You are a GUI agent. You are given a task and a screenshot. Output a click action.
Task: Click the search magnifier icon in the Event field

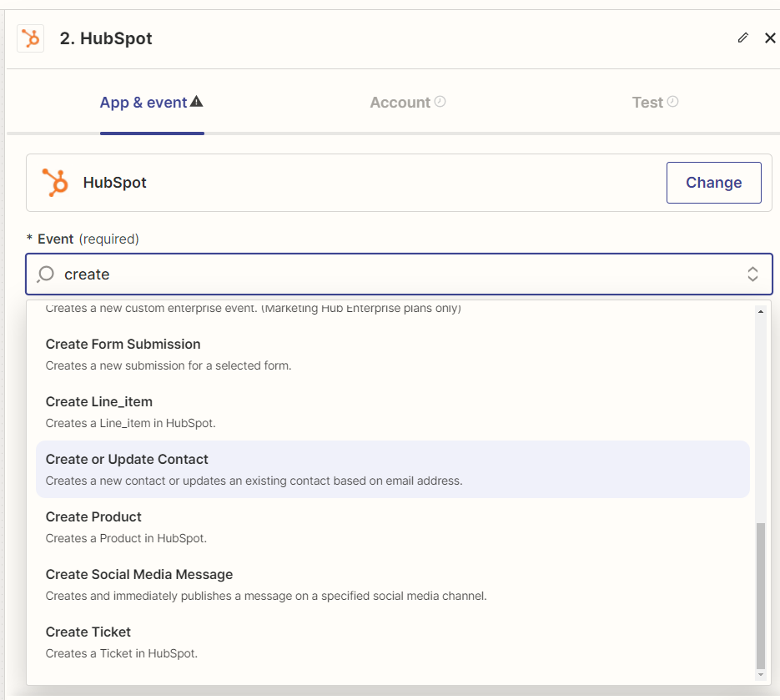tap(45, 274)
